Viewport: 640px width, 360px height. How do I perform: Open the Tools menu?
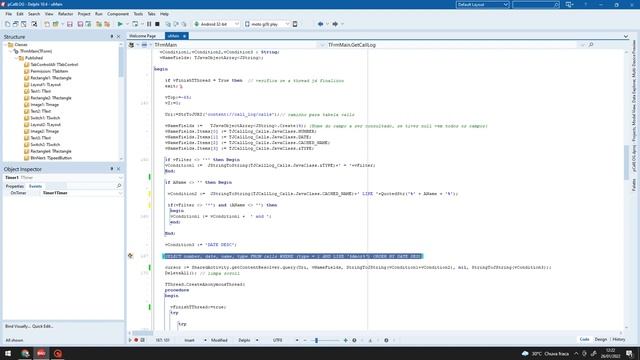138,14
